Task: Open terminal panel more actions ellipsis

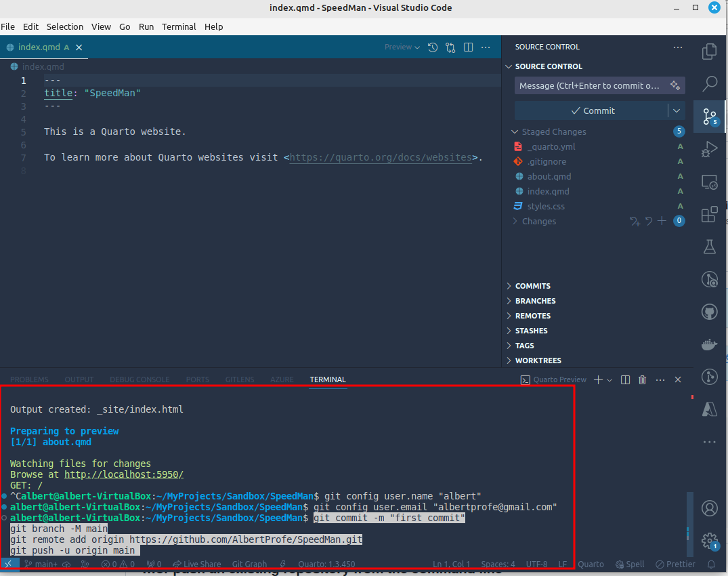Action: pos(660,380)
